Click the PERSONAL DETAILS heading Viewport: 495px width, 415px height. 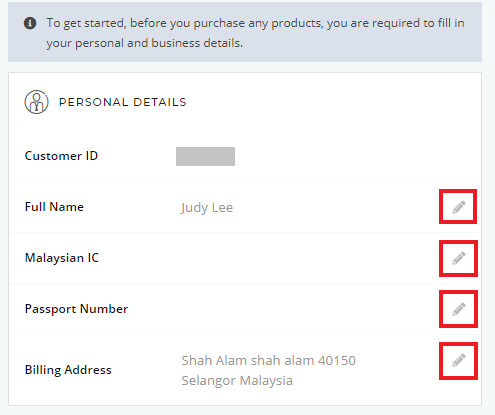pos(123,102)
